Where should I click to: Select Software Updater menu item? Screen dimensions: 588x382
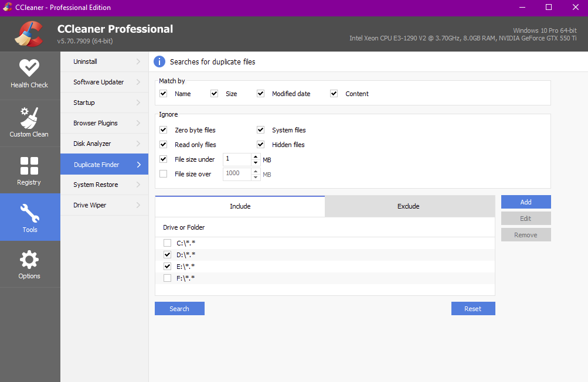pos(104,81)
